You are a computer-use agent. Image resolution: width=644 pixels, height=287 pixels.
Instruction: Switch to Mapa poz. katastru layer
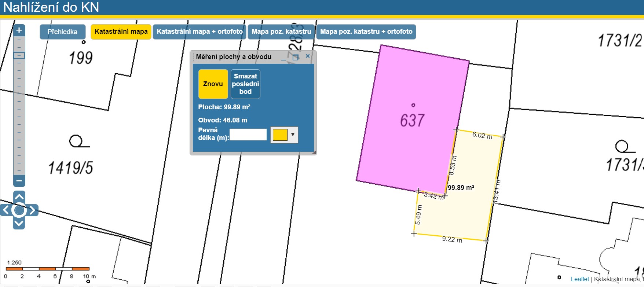pyautogui.click(x=281, y=32)
